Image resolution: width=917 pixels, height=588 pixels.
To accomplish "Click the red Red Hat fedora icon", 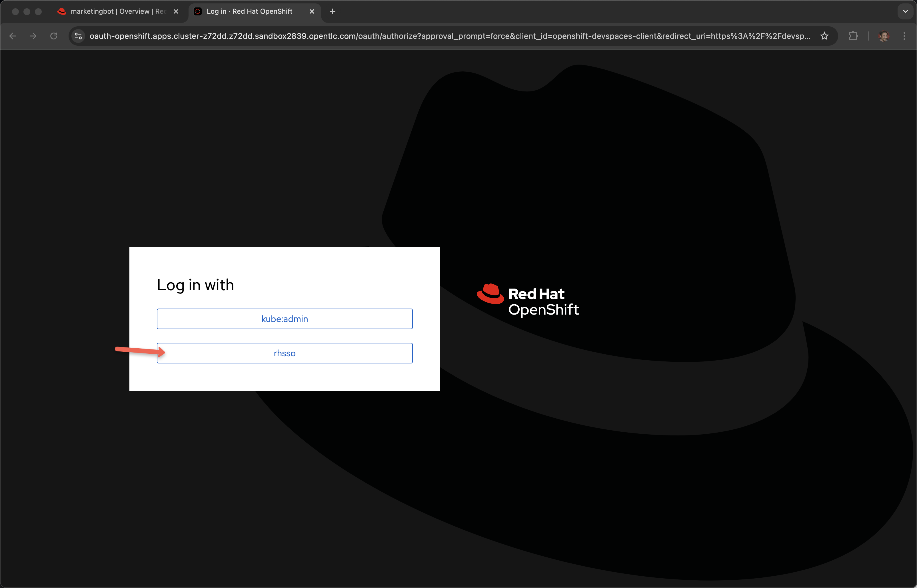I will [x=490, y=294].
